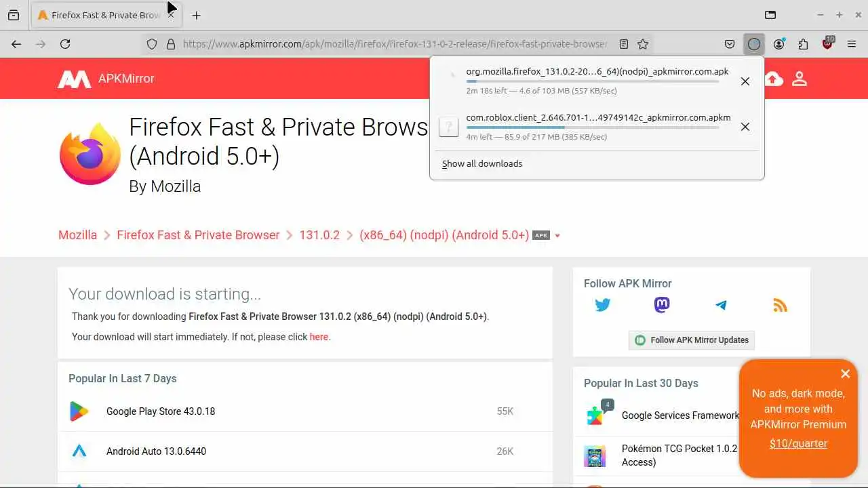The width and height of the screenshot is (868, 488).
Task: Open the Firefox View tab list icon
Action: point(14,15)
